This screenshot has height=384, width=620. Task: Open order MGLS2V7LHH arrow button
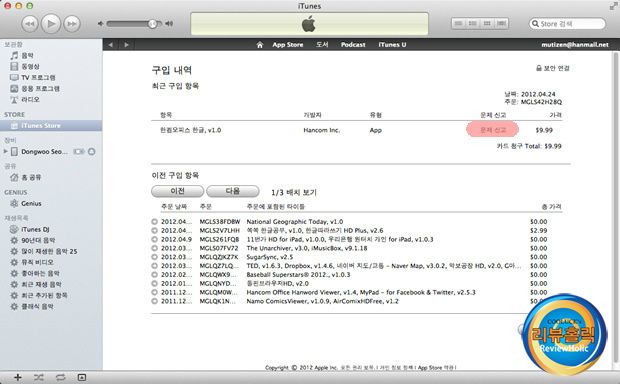click(x=155, y=231)
